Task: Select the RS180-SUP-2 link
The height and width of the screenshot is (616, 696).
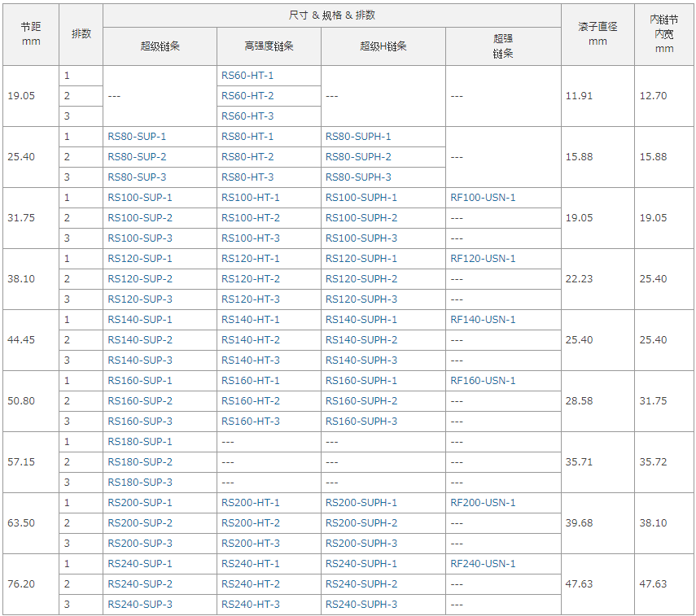Action: (140, 462)
